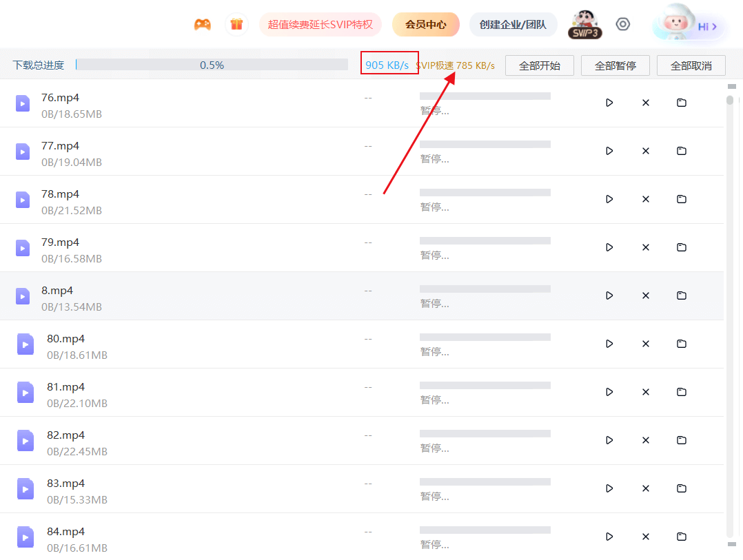Image resolution: width=743 pixels, height=560 pixels.
Task: Open the 会员中心 member center
Action: click(x=425, y=24)
